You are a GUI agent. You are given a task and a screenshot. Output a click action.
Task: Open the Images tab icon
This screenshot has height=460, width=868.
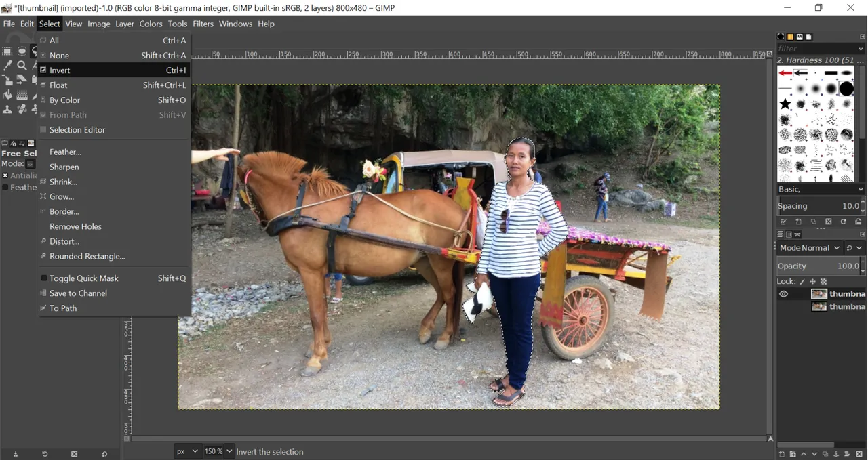[x=31, y=144]
